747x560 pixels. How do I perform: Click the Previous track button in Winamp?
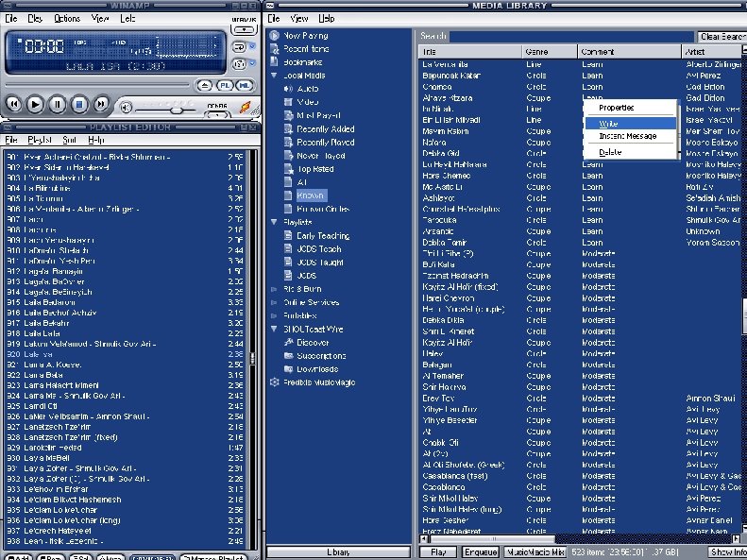(13, 104)
